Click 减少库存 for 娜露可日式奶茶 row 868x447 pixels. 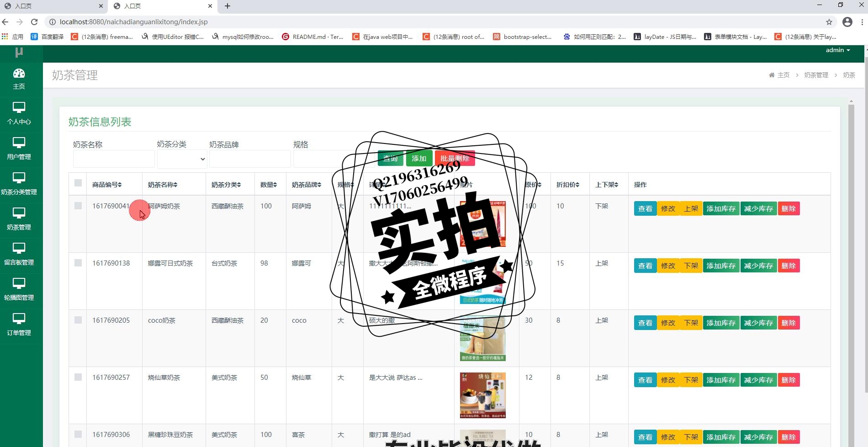click(758, 266)
